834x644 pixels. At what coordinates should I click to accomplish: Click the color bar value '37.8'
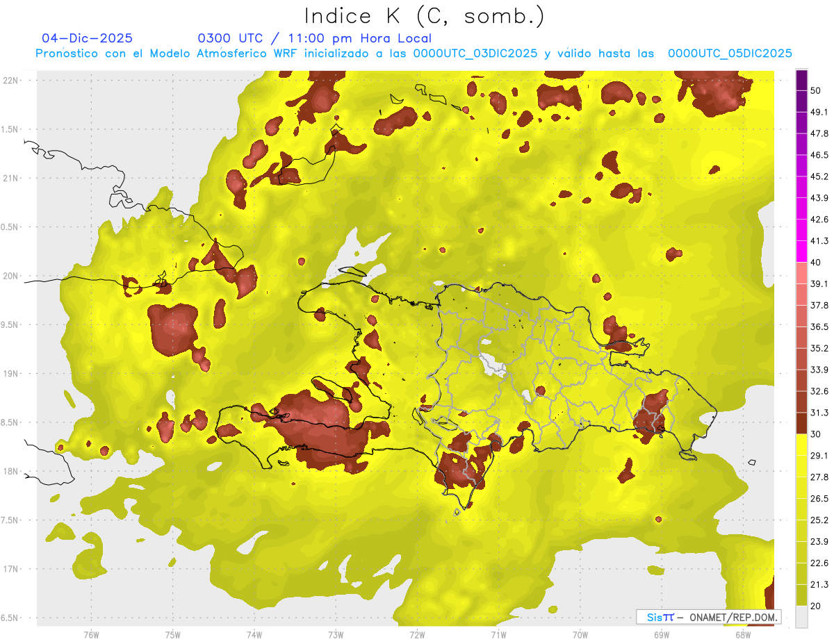(819, 306)
